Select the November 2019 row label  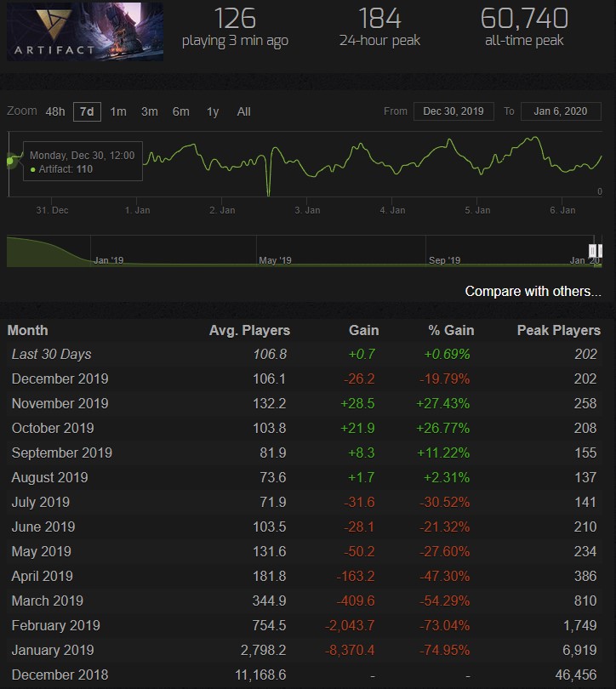click(x=60, y=403)
